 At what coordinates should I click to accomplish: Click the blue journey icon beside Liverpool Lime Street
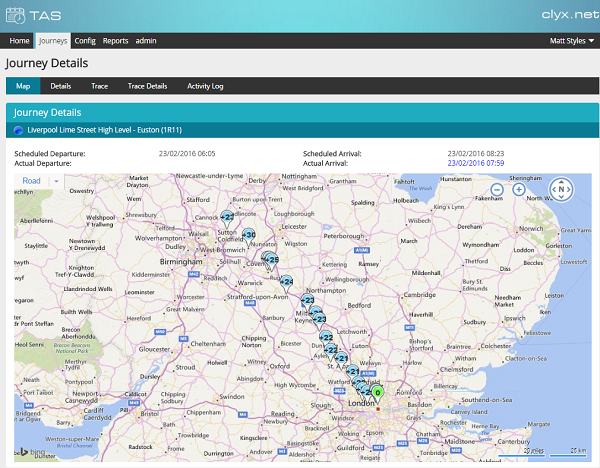pos(18,129)
